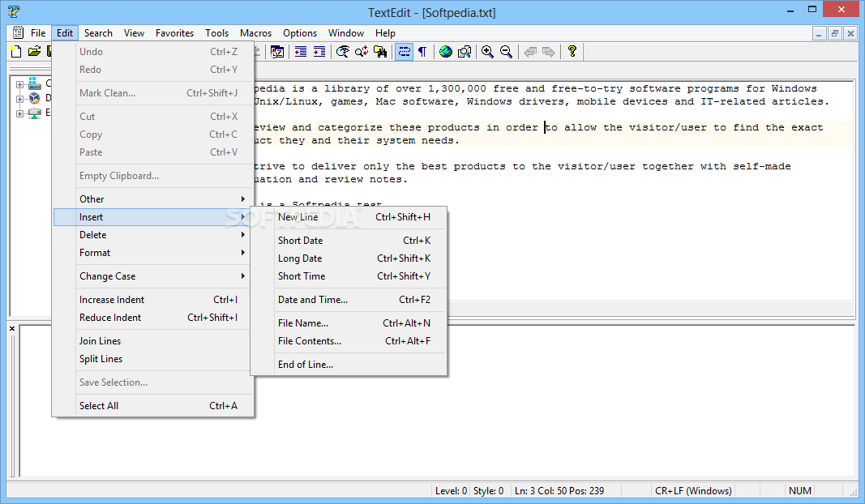Open the Search menu
This screenshot has width=865, height=504.
98,33
